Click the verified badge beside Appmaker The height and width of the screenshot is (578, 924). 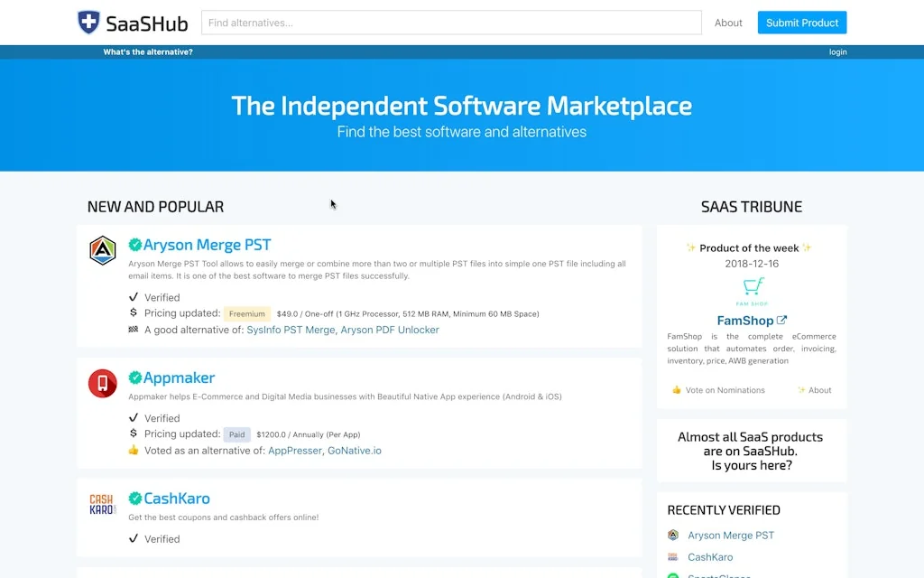(x=135, y=378)
